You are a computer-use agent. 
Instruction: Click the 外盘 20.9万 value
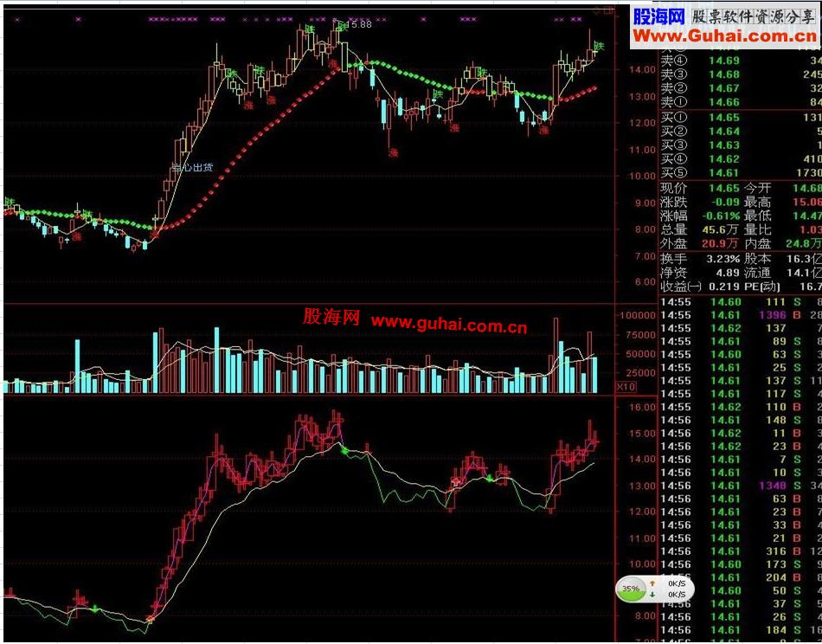721,243
